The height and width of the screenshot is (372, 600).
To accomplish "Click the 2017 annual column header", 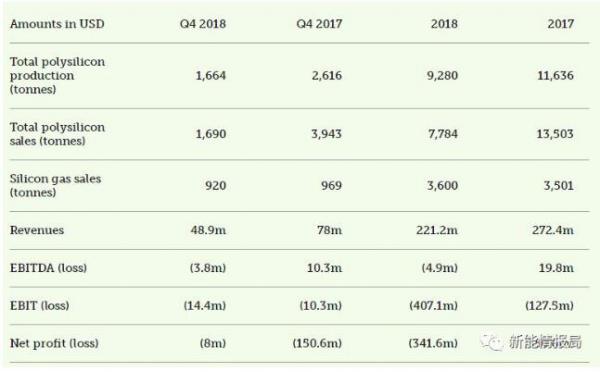I will pos(561,24).
